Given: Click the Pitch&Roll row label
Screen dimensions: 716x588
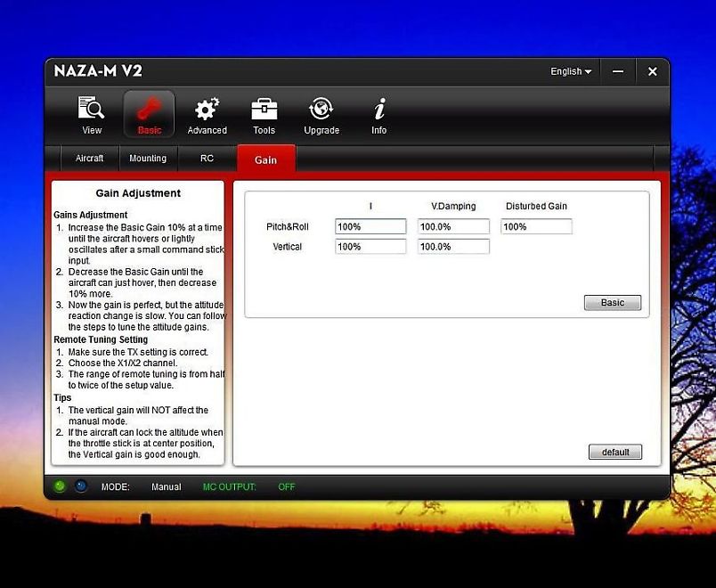Looking at the screenshot, I should coord(288,226).
